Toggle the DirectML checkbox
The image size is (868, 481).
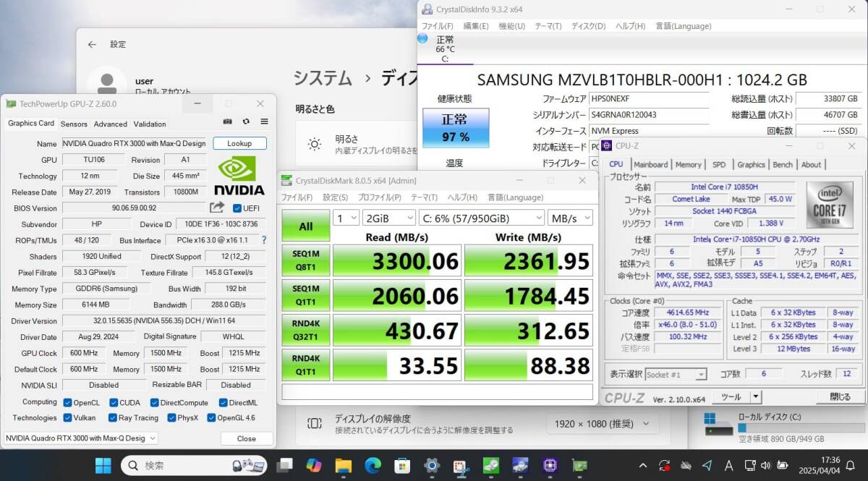(x=224, y=403)
